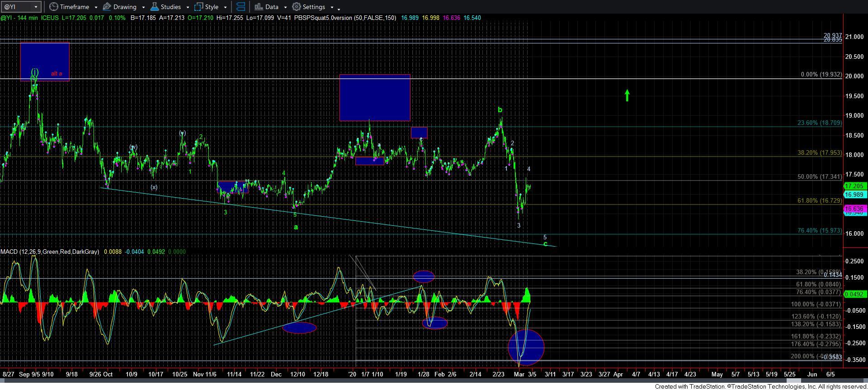This screenshot has height=390, width=868.
Task: Click the green 0.0492 MACD value tag
Action: (854, 294)
